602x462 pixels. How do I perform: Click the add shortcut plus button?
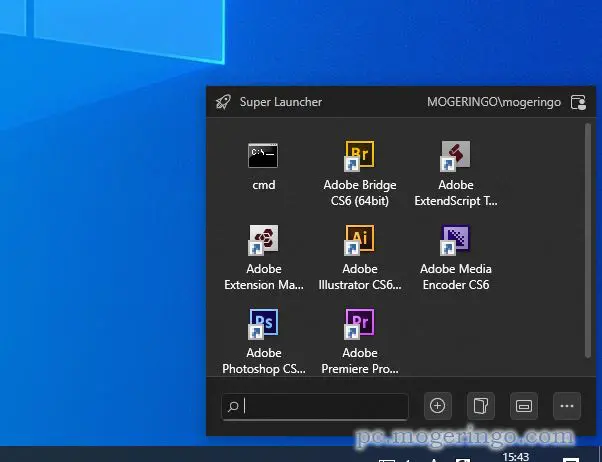(438, 406)
